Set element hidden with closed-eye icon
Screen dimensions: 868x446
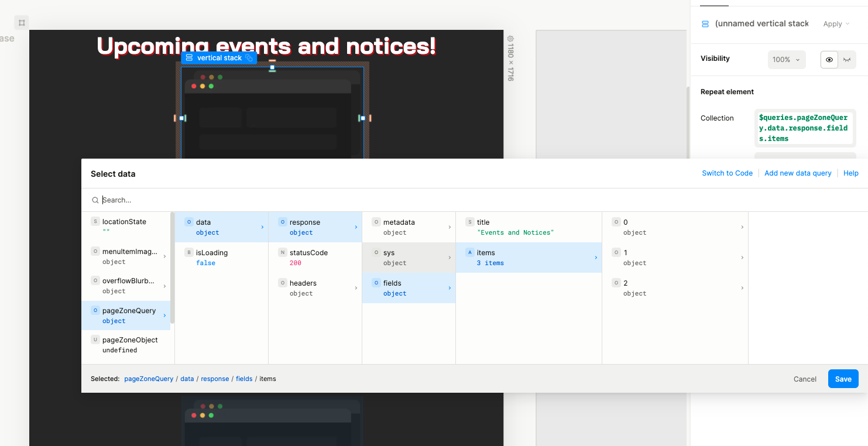pos(846,60)
